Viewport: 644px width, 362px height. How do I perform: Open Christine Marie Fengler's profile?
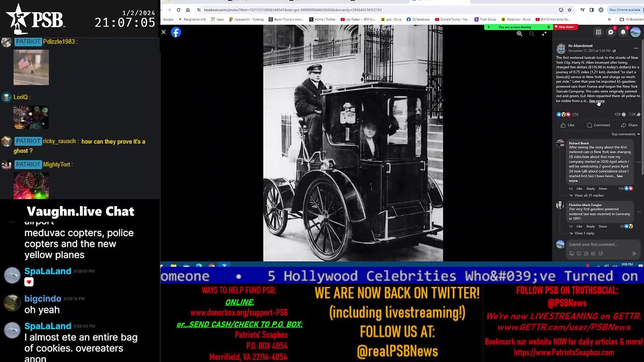[x=585, y=205]
